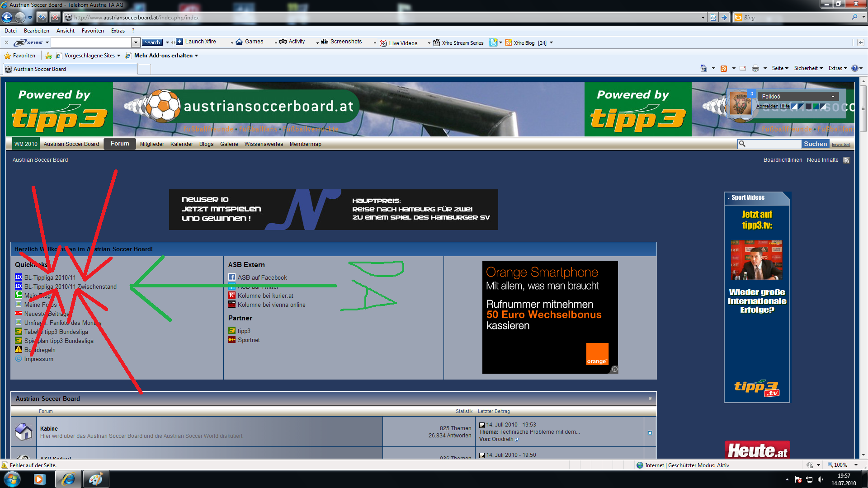Click the Kabine forum house icon

tap(24, 432)
